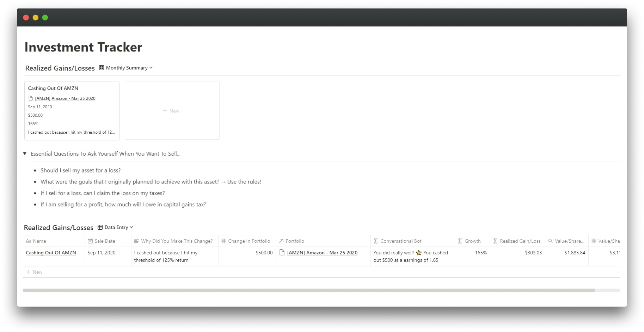Collapse the Essential Questions toggle triangle
The width and height of the screenshot is (644, 332).
[25, 153]
